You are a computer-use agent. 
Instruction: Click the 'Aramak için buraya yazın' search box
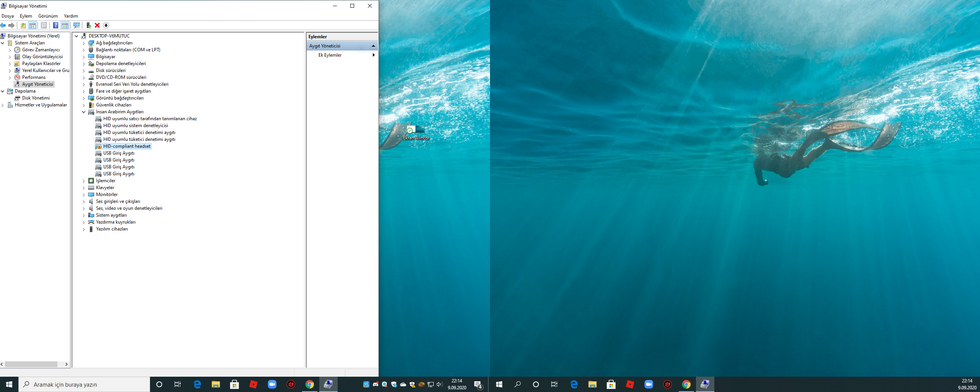84,384
